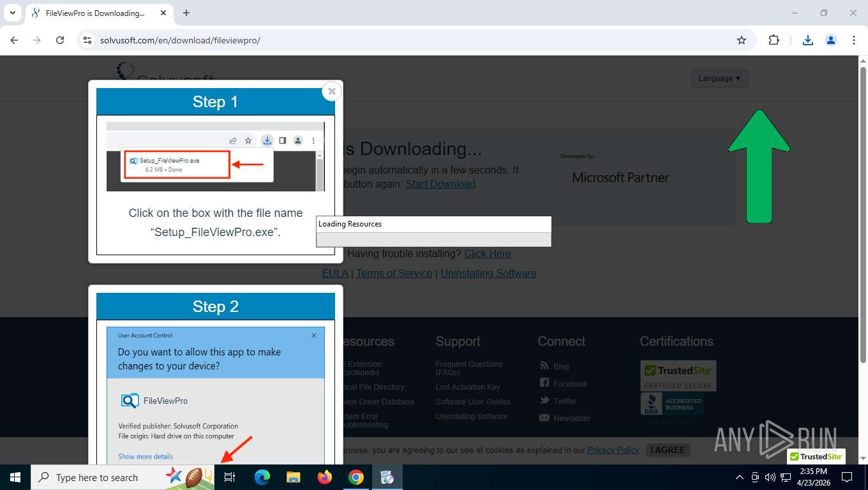Open the notification center icon
The width and height of the screenshot is (868, 490).
[847, 477]
